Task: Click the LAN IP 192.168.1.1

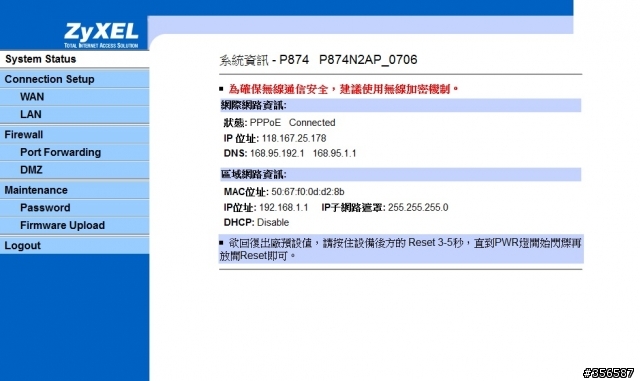Action: [284, 207]
